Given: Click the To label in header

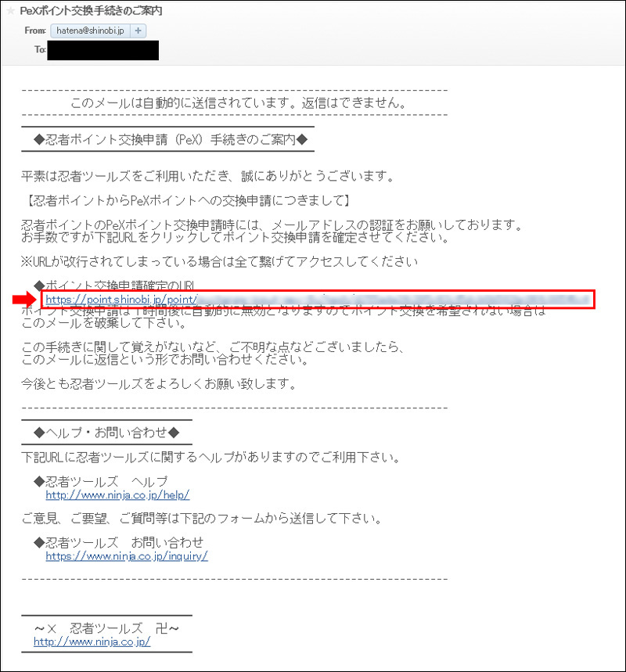Looking at the screenshot, I should 40,50.
